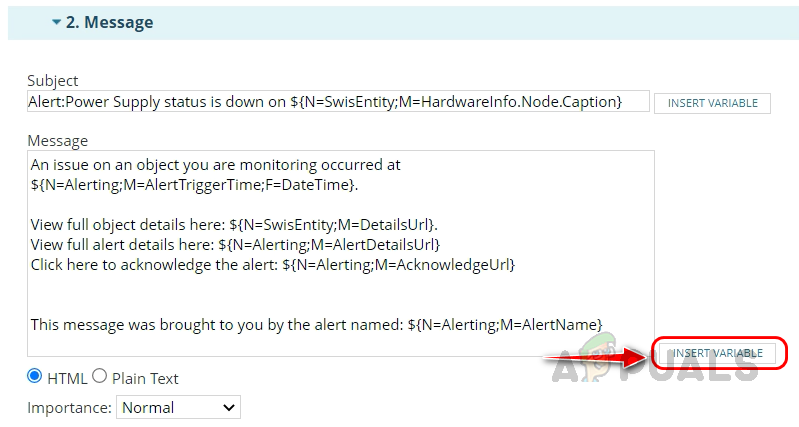799x427 pixels.
Task: Click the Message field label
Action: (58, 140)
